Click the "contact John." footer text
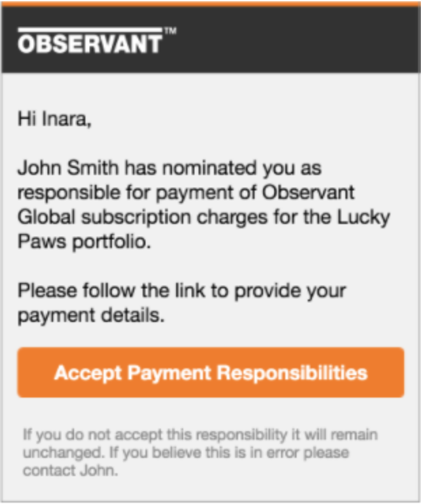This screenshot has height=504, width=421. pyautogui.click(x=71, y=471)
